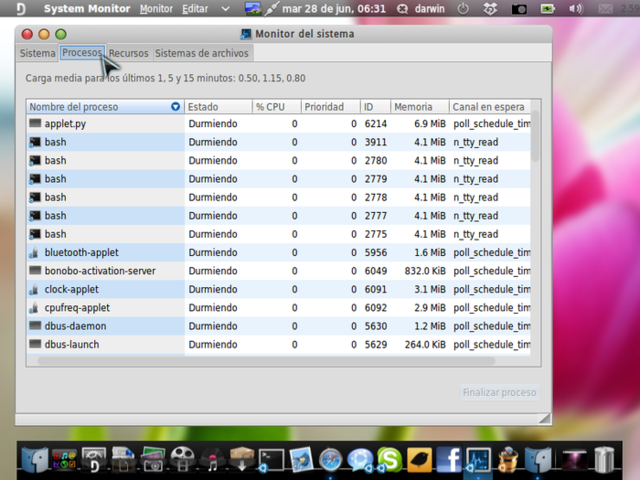Click the network plug icon in top panel
Viewport: 640px width, 480px height.
(271, 9)
